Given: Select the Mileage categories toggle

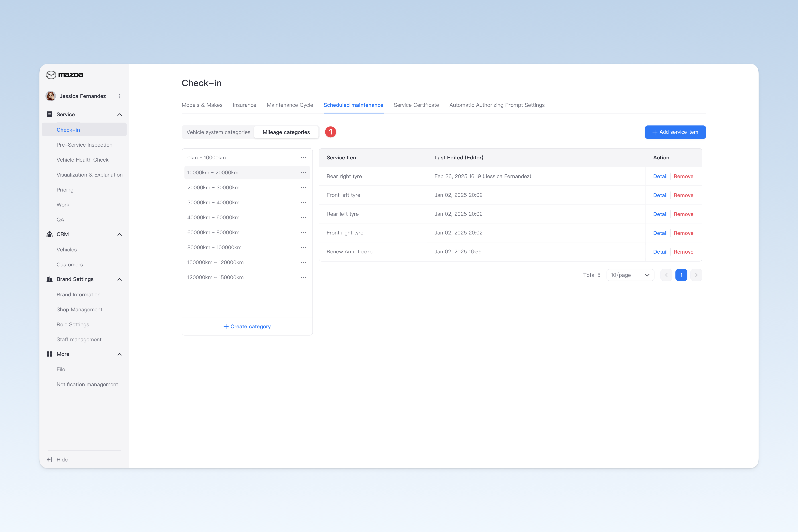Looking at the screenshot, I should point(286,132).
